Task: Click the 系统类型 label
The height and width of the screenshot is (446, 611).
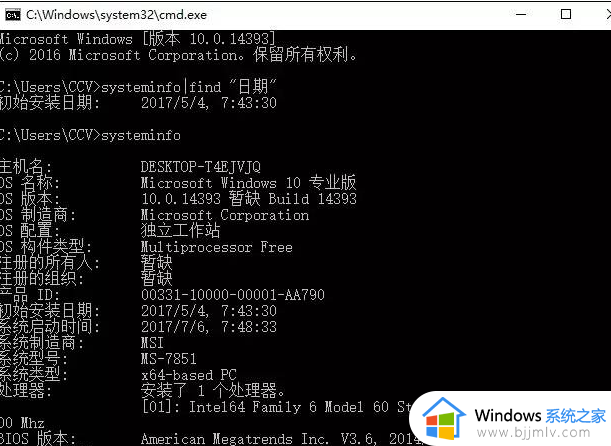Action: [x=34, y=374]
